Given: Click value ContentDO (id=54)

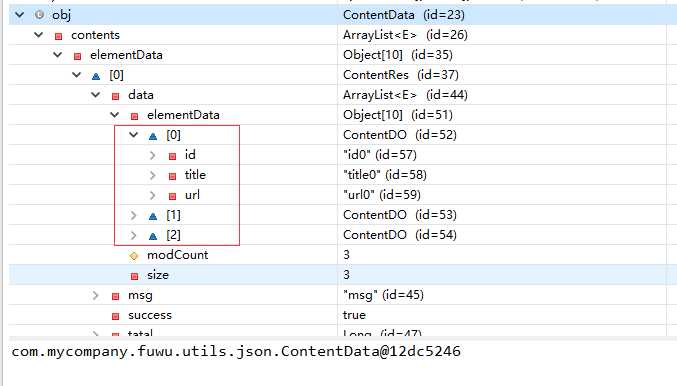Looking at the screenshot, I should [400, 235].
